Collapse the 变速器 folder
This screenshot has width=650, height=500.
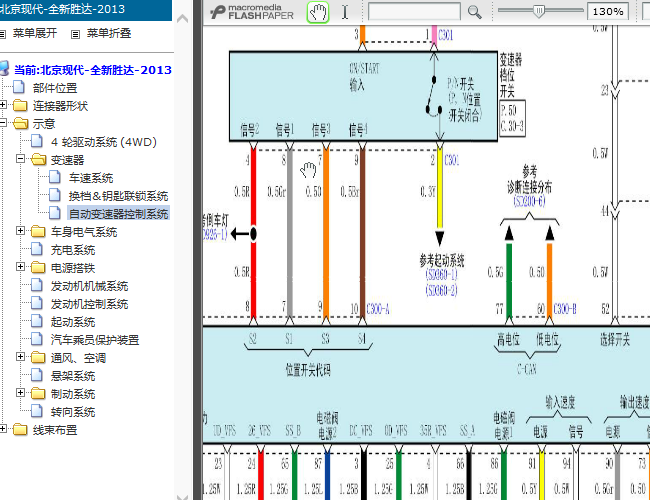pyautogui.click(x=20, y=158)
